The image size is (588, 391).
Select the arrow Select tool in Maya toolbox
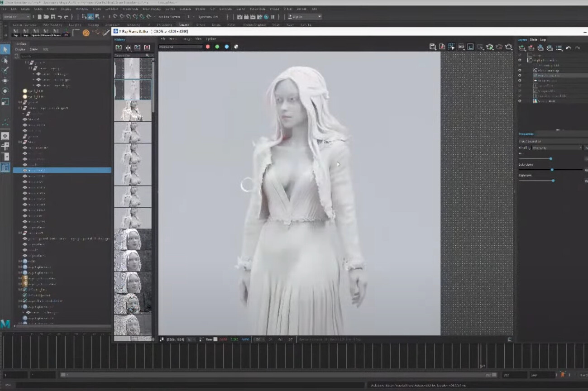(5, 49)
